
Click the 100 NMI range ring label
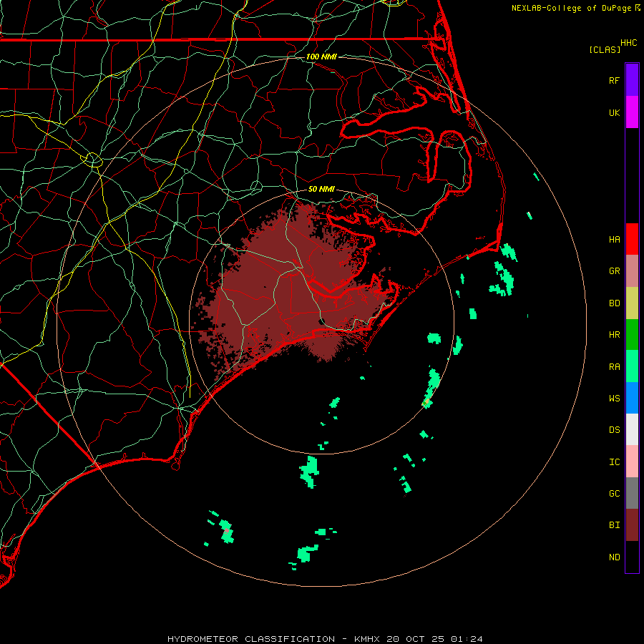[321, 57]
